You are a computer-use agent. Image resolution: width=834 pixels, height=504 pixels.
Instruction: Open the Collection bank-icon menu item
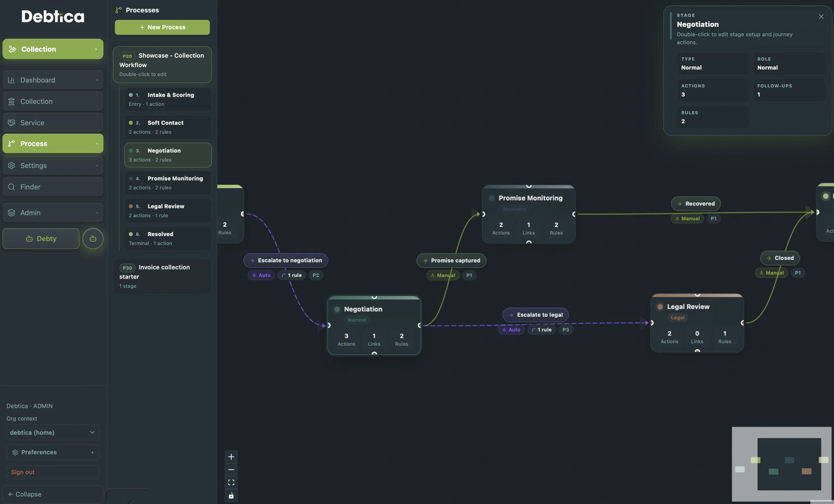53,101
